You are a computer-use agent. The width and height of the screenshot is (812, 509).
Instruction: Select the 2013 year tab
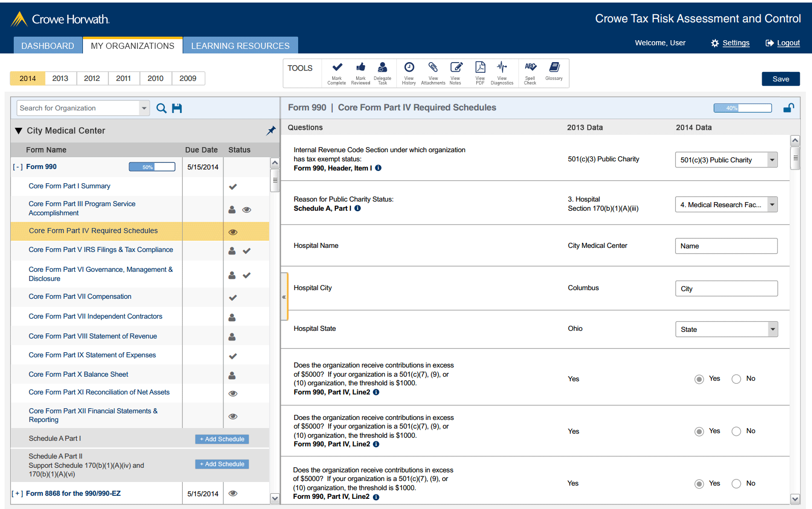click(60, 78)
